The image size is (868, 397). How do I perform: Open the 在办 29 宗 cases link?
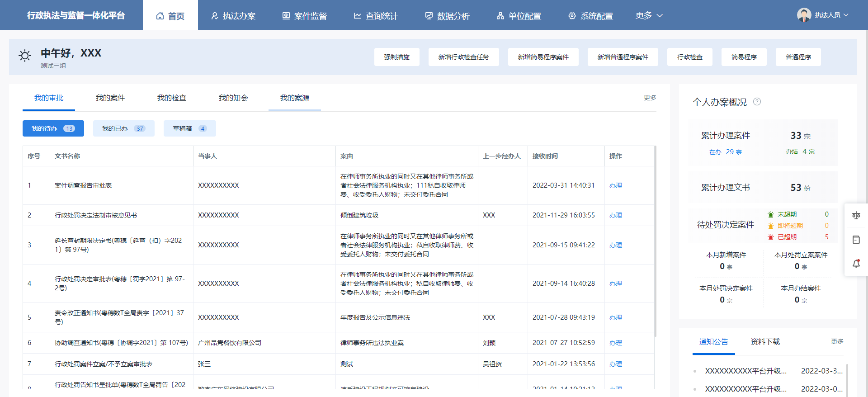point(725,152)
